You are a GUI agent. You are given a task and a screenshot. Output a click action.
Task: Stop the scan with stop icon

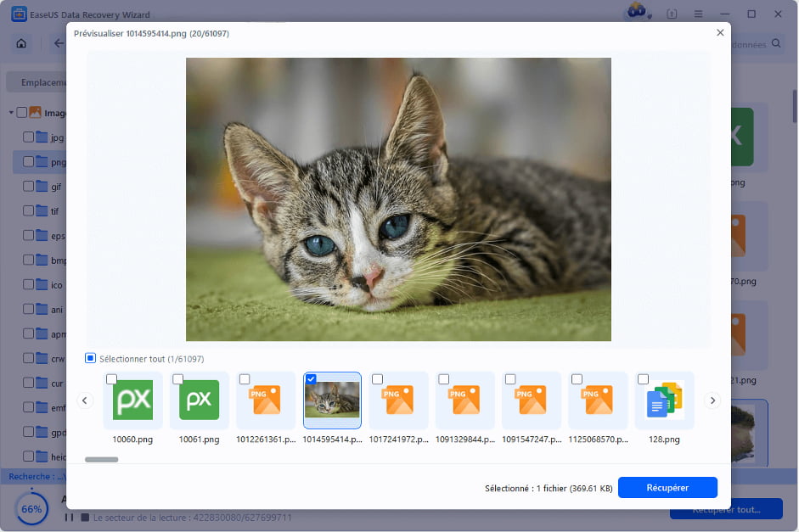point(85,518)
